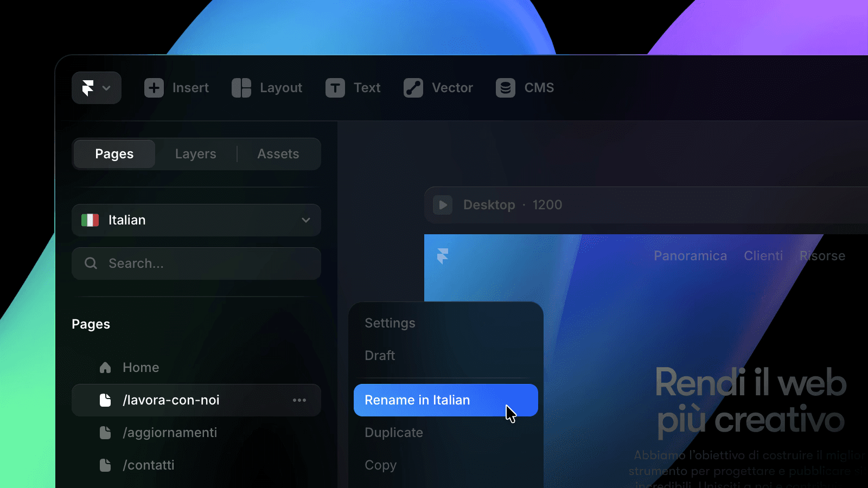Screen dimensions: 868x488
Task: Click the Italian flag icon
Action: pos(90,220)
